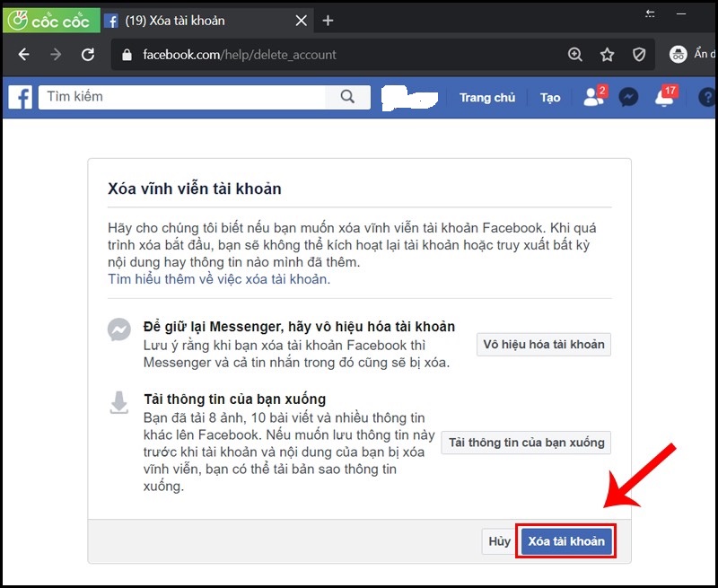Open the zoom control in the address bar

pos(574,54)
